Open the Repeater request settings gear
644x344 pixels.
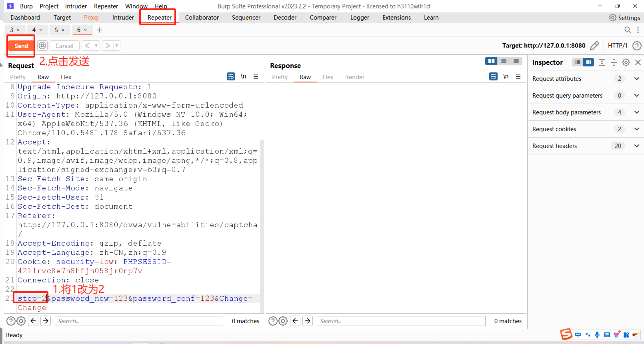(42, 46)
